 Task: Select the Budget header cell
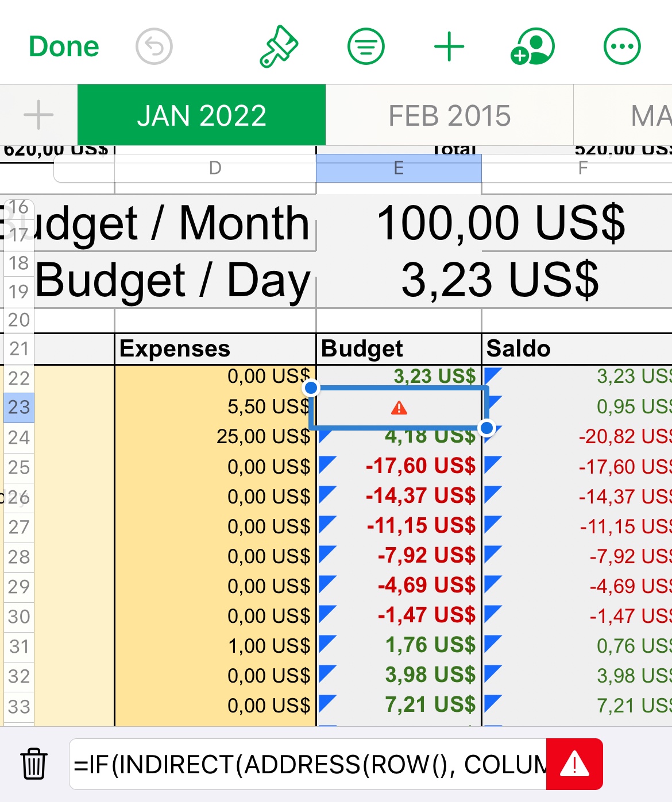click(399, 348)
